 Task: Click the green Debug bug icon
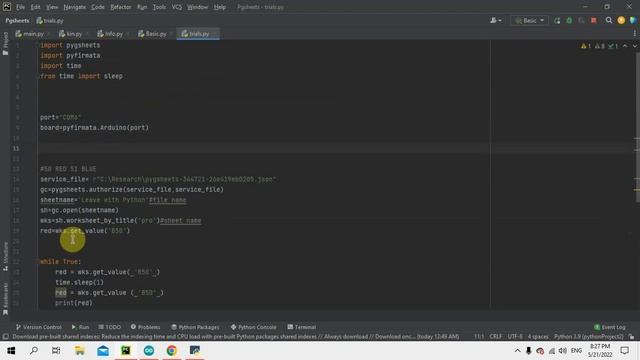[569, 20]
